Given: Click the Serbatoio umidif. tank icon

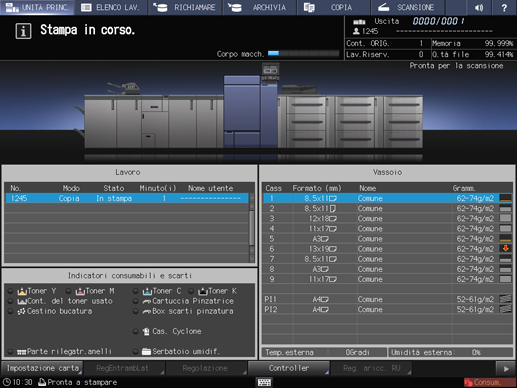Looking at the screenshot, I should tap(146, 351).
